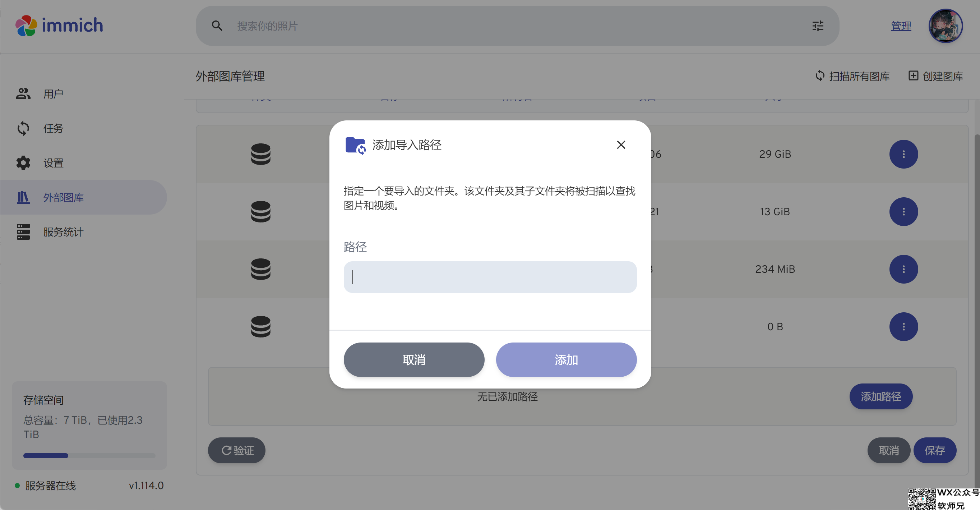Confirm with the 添加 button
The width and height of the screenshot is (980, 510).
click(x=566, y=360)
